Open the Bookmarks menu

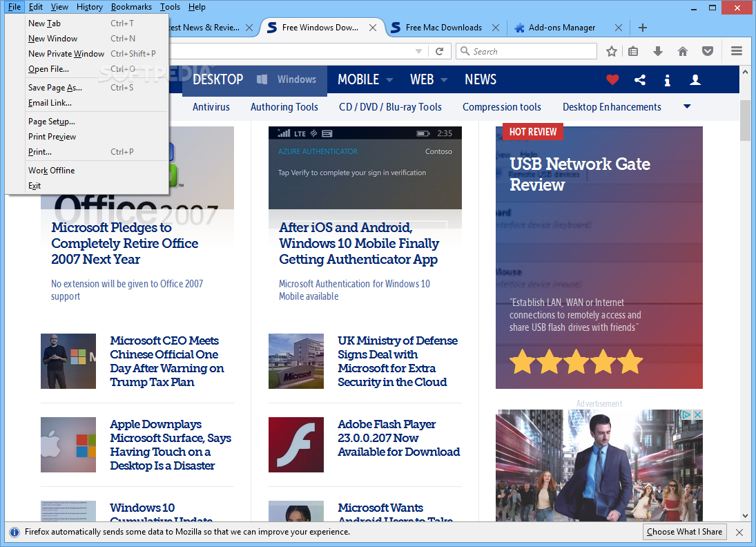(x=131, y=7)
